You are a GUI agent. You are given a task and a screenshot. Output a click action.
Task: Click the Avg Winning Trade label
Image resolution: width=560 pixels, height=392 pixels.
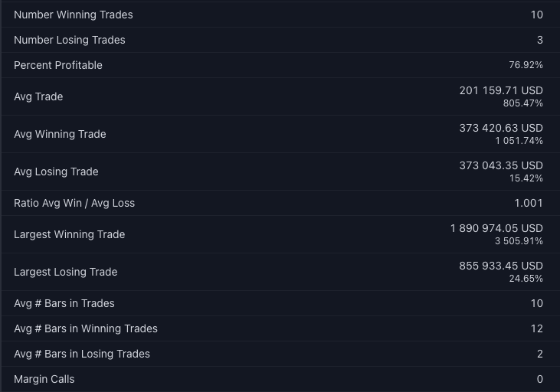coord(60,134)
